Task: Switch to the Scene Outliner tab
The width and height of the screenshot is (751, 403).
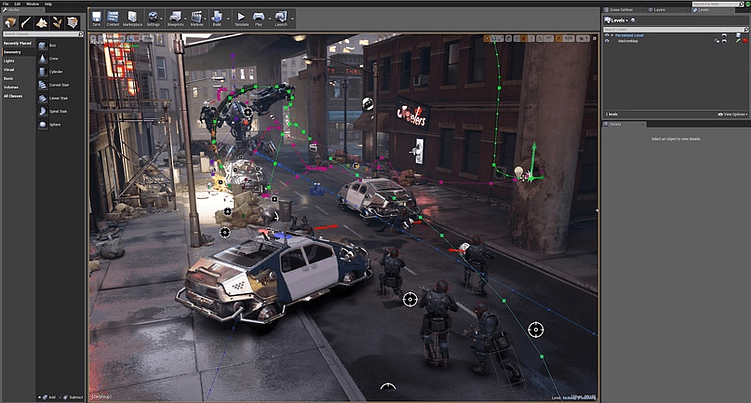Action: tap(623, 9)
